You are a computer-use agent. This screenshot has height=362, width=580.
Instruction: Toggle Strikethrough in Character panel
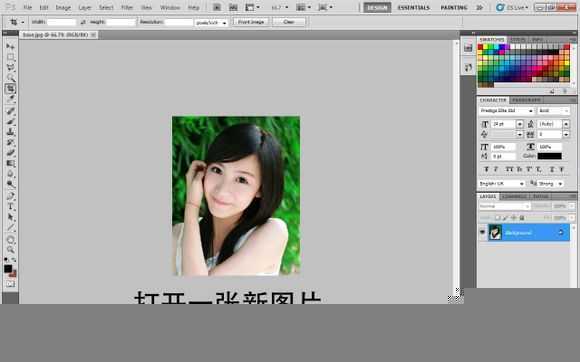pos(562,169)
